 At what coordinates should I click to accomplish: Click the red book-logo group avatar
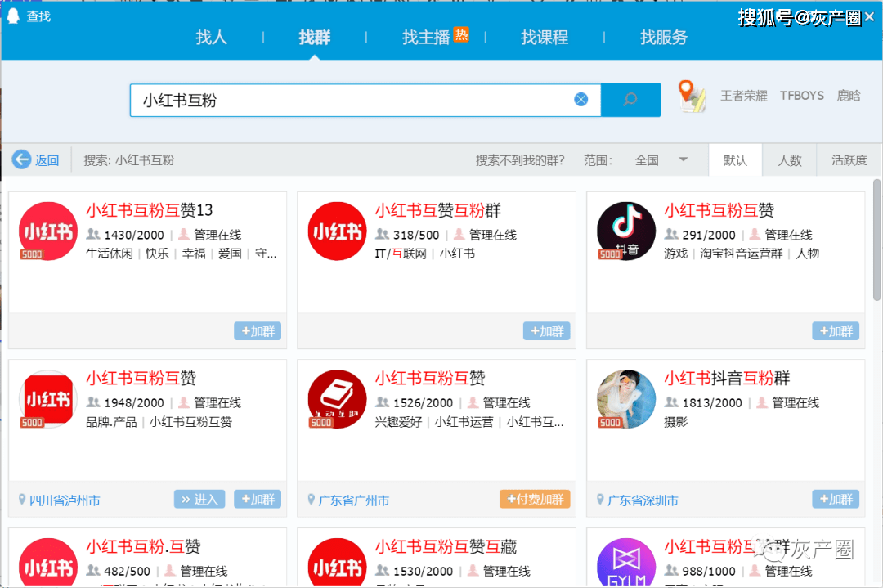(338, 399)
